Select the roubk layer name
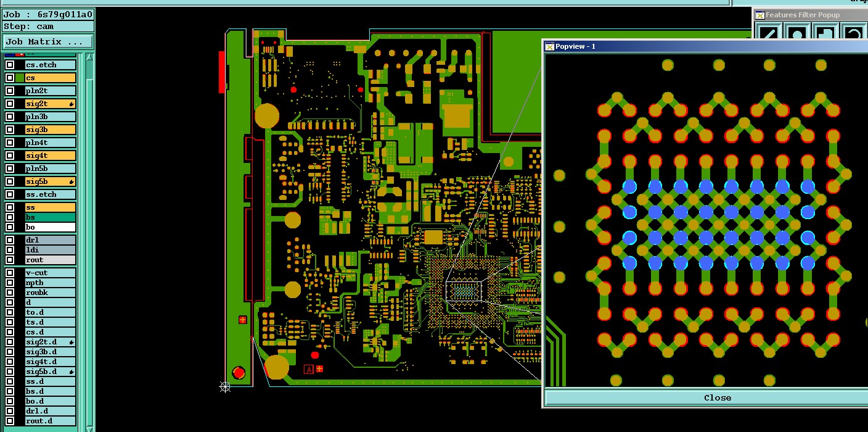Image resolution: width=868 pixels, height=432 pixels. [x=51, y=293]
